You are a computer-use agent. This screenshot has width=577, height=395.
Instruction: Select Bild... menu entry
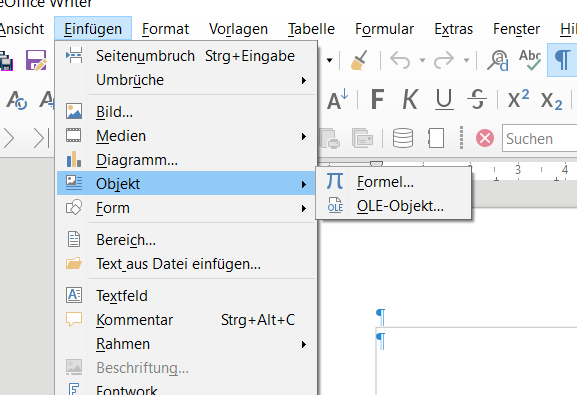click(186, 112)
